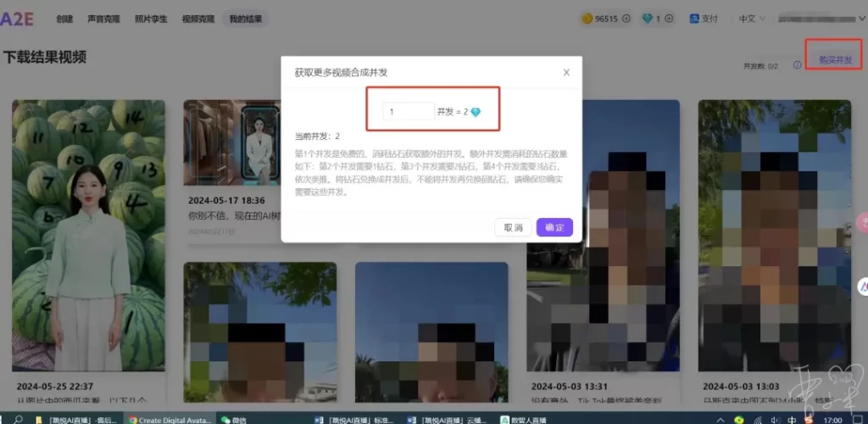Click the diamond icon in the dialog

(x=476, y=112)
